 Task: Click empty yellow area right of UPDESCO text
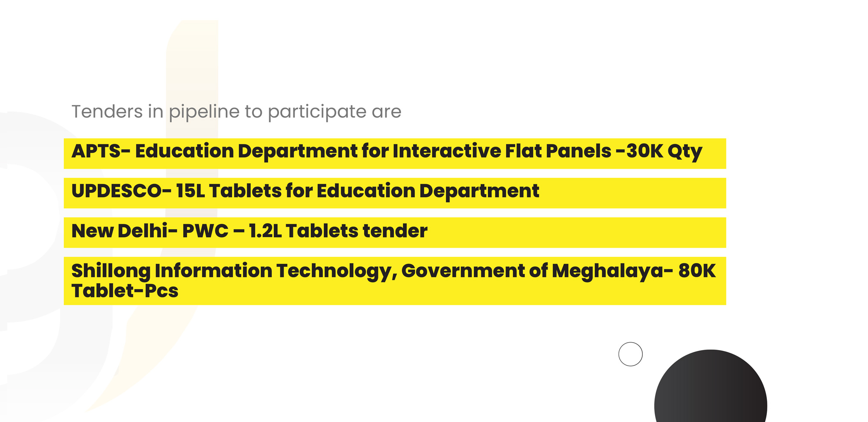634,193
